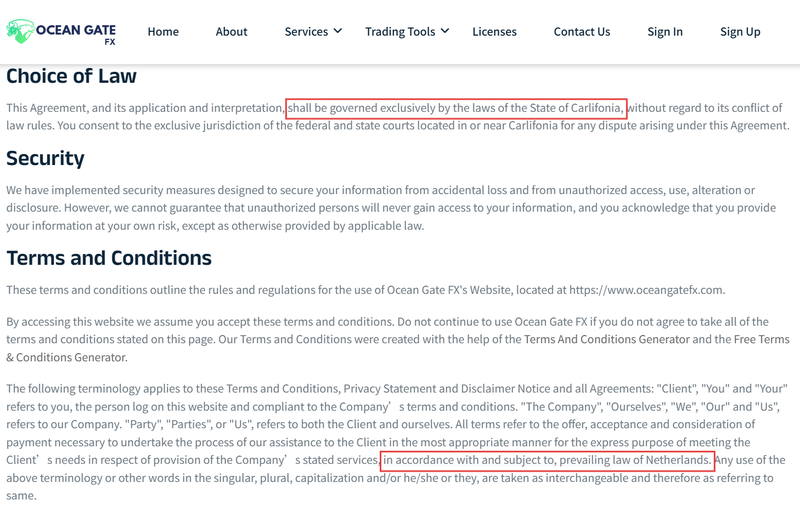Click the oceangatefx.com URL text
Viewport: 800px width, 511px height.
(646, 290)
